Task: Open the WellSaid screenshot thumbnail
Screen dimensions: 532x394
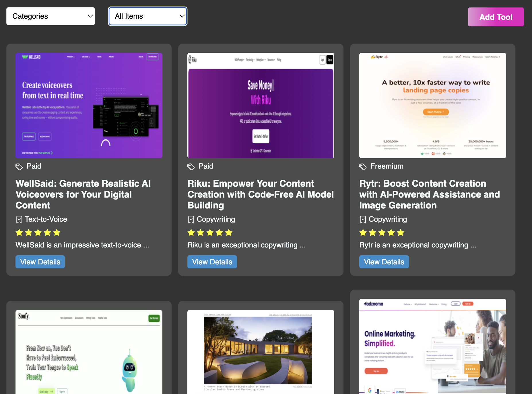Action: coord(89,106)
